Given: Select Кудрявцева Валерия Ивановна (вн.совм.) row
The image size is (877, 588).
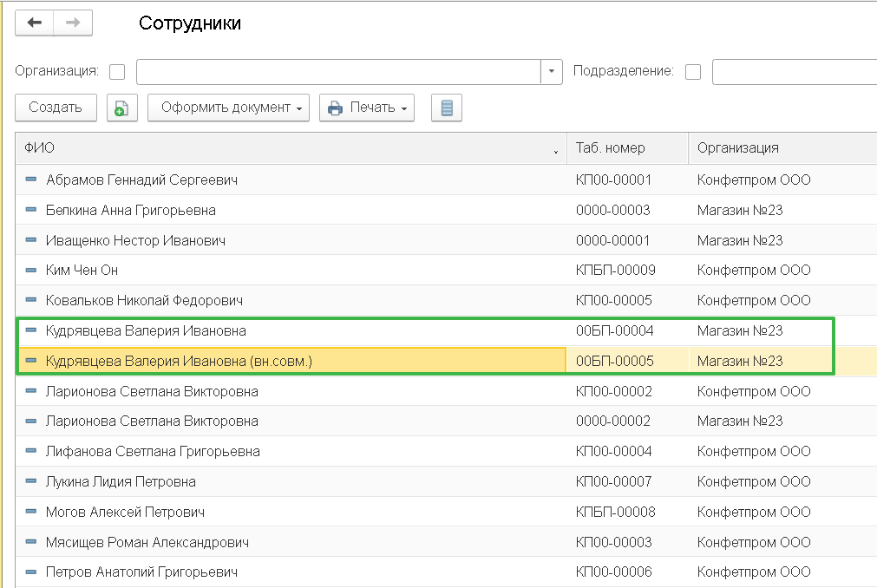Looking at the screenshot, I should pos(179,361).
